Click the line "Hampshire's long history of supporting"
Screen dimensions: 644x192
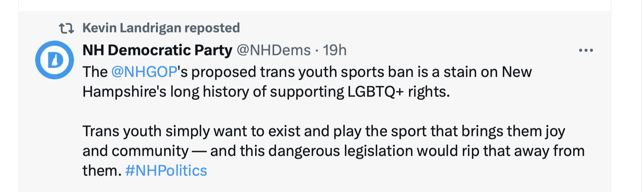coord(214,92)
